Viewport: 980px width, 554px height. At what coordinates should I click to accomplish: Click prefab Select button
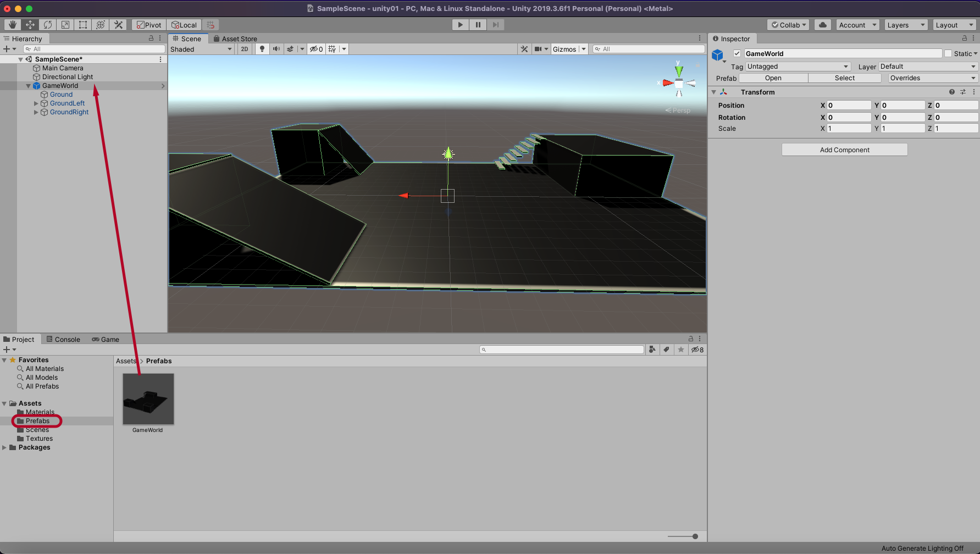[x=845, y=78]
